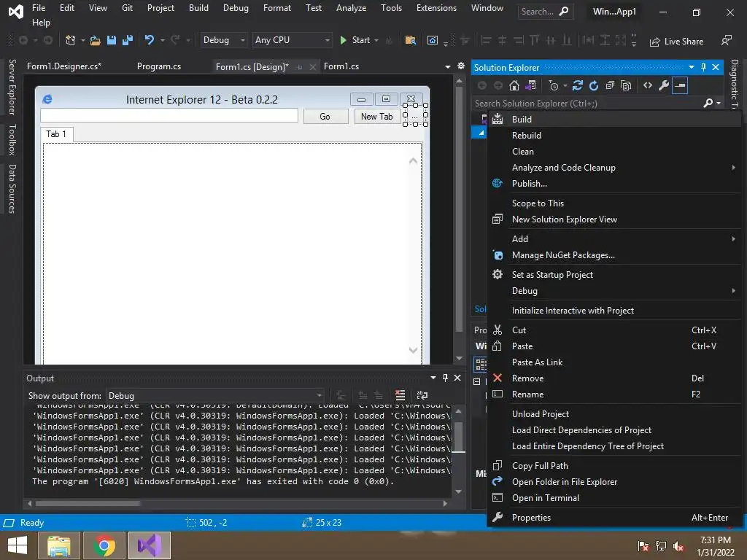Expand the Add submenu
Image resolution: width=747 pixels, height=560 pixels.
pos(734,239)
